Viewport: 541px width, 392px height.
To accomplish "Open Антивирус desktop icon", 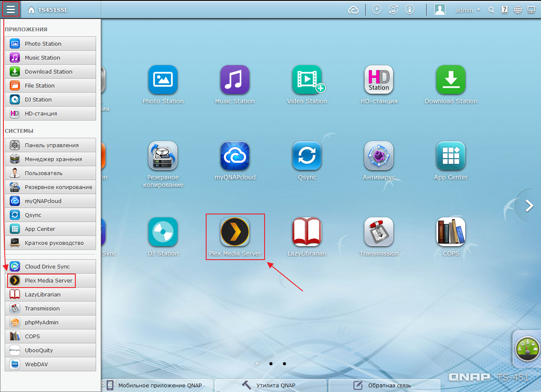I will point(379,156).
